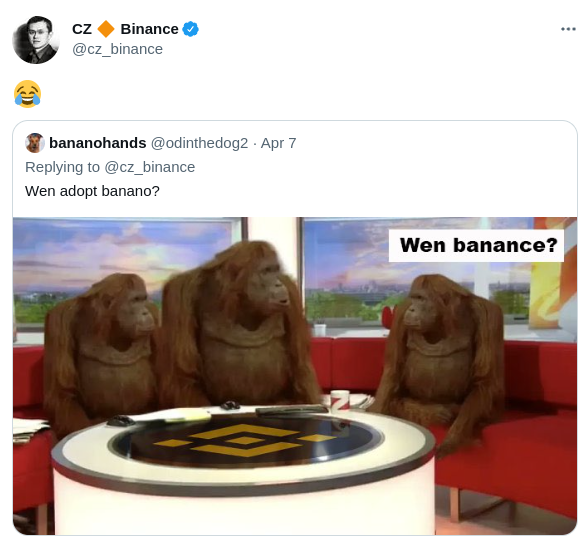This screenshot has height=542, width=586.
Task: Click the Binance logo on the table
Action: point(245,440)
